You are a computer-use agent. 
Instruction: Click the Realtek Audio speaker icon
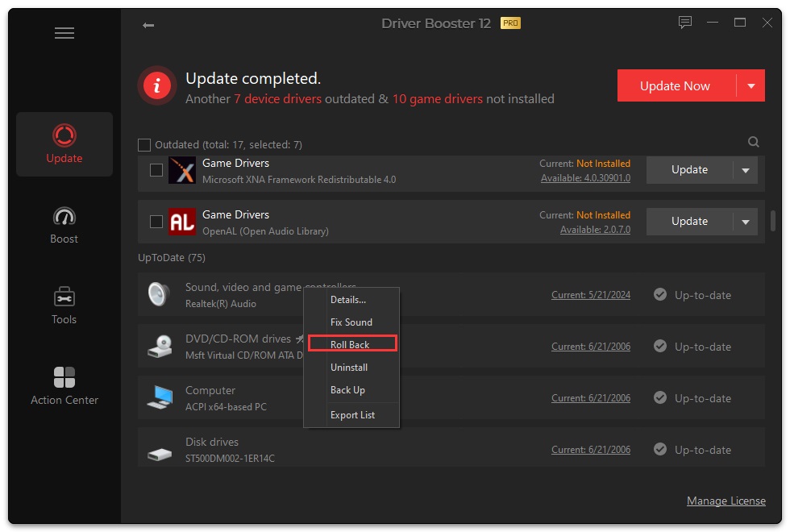coord(160,295)
